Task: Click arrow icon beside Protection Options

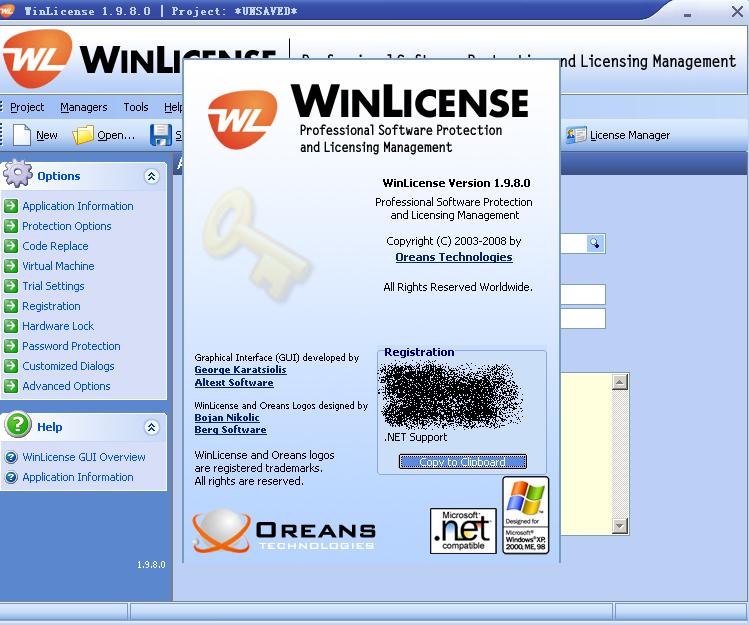Action: click(11, 226)
